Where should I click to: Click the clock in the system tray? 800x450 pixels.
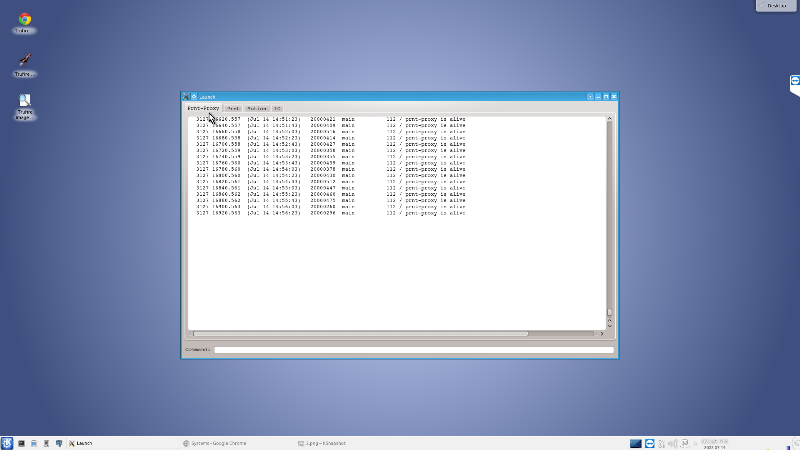pyautogui.click(x=716, y=442)
